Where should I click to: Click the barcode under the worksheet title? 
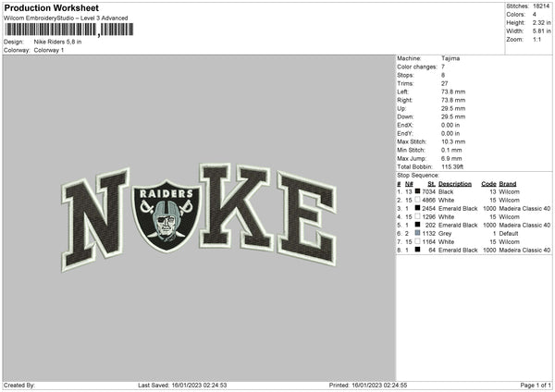coord(69,30)
